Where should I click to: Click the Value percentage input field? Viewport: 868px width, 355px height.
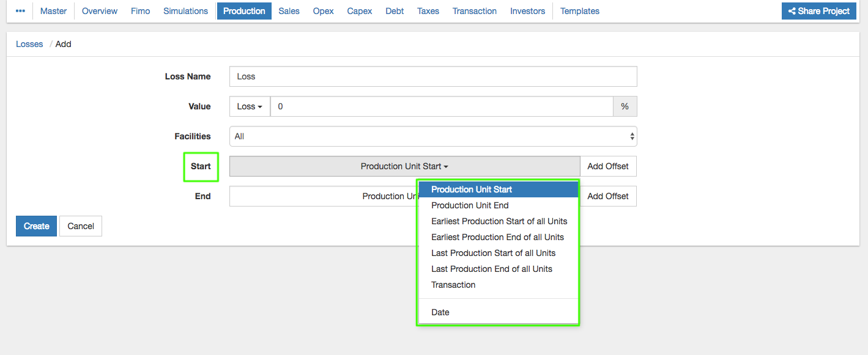441,106
